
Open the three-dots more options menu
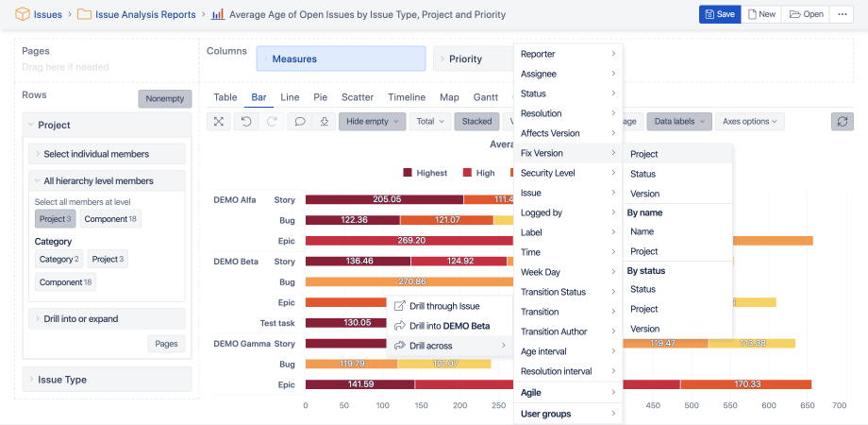842,14
